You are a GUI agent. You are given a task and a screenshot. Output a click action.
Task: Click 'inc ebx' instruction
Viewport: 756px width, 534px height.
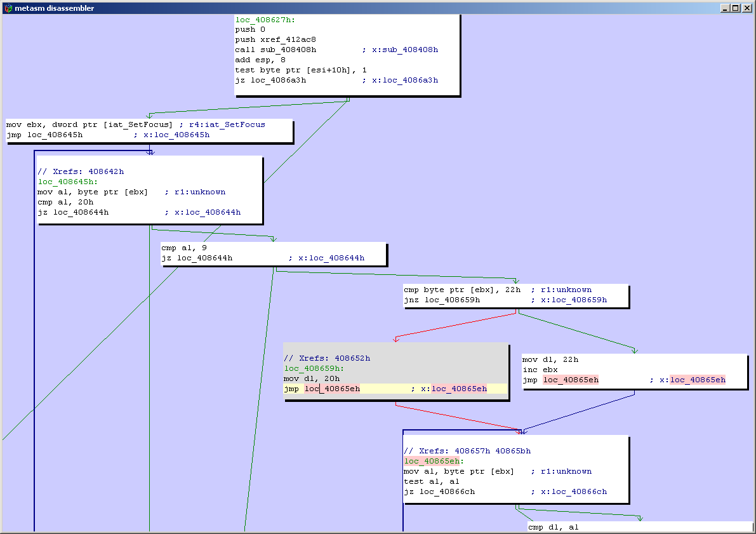tap(540, 370)
